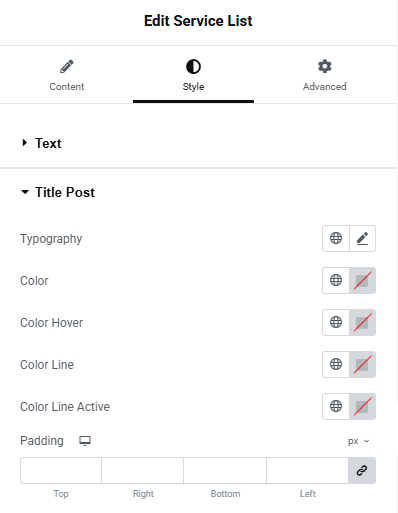Toggle the padding link values chain icon
The width and height of the screenshot is (398, 513).
[362, 470]
